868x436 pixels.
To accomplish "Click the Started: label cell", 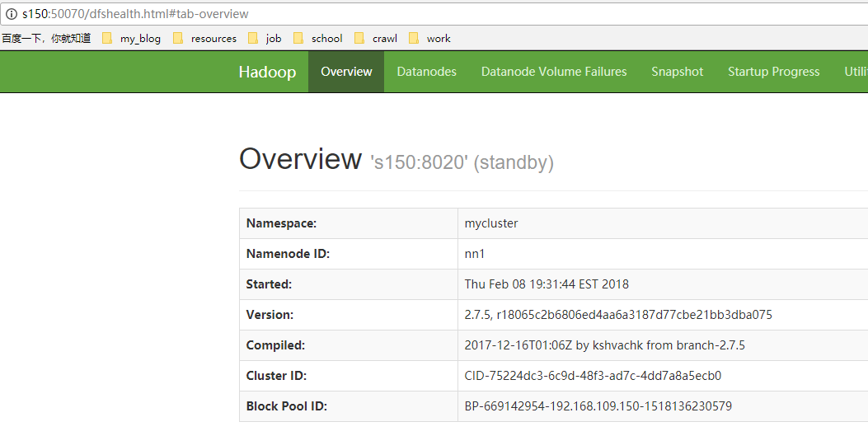I will [x=349, y=284].
